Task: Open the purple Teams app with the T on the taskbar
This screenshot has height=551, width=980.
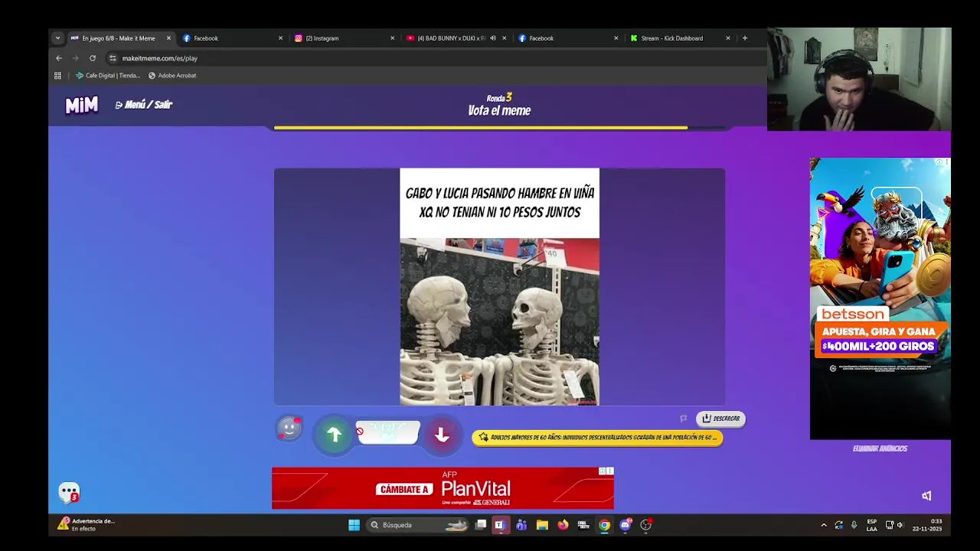Action: 499,525
